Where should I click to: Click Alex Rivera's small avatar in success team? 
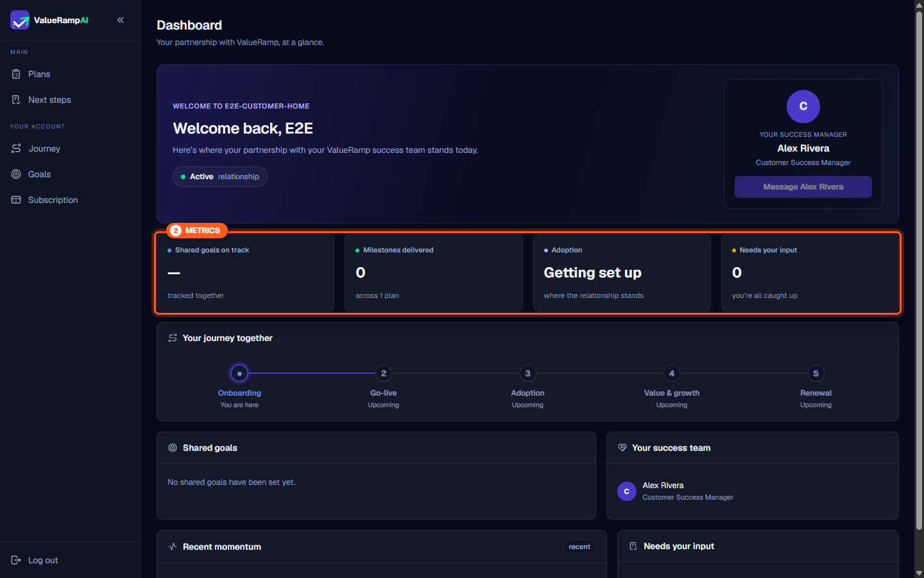pyautogui.click(x=627, y=491)
